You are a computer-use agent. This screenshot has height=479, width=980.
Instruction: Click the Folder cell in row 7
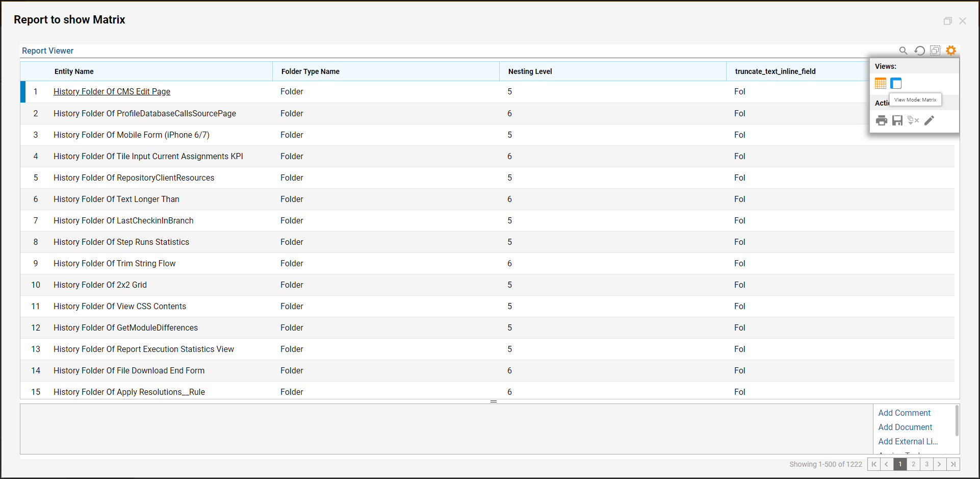tap(292, 220)
